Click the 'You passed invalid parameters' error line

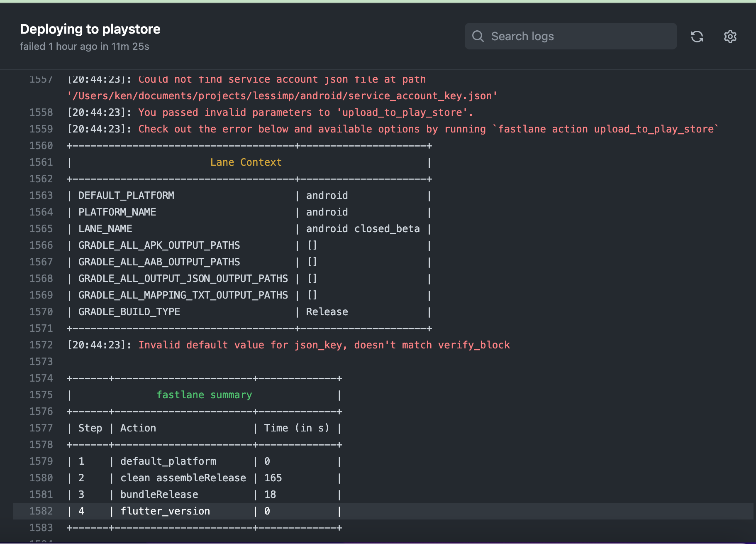tap(305, 113)
